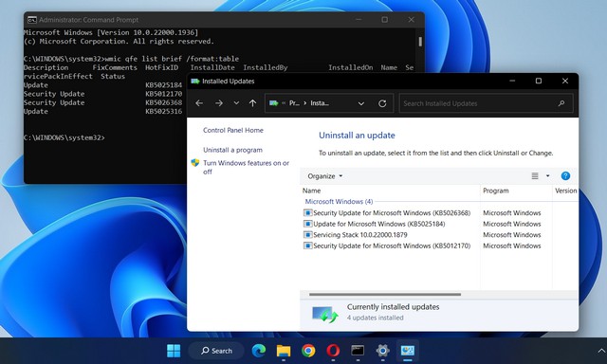
Task: Click Installed Updates title bar icon
Action: tap(195, 82)
